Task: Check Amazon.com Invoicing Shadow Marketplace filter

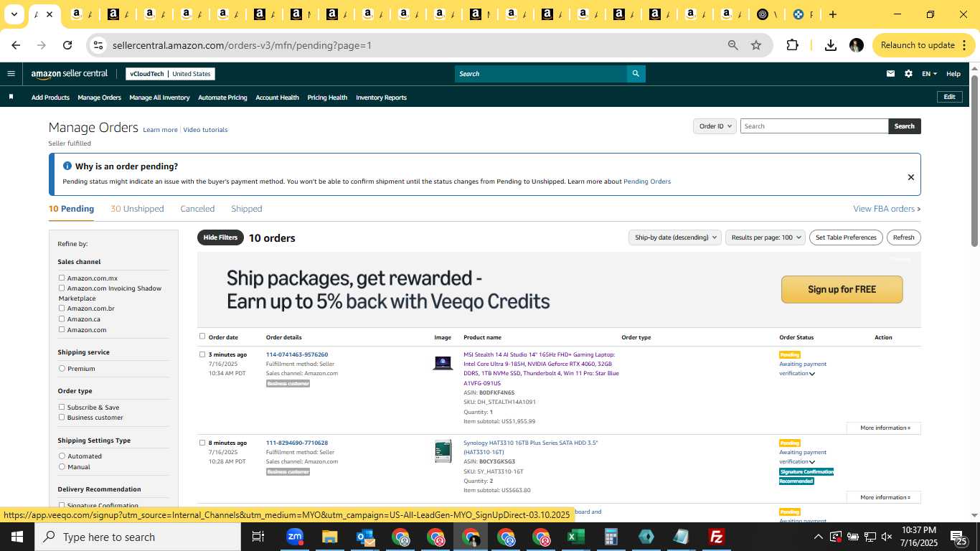Action: click(x=62, y=288)
